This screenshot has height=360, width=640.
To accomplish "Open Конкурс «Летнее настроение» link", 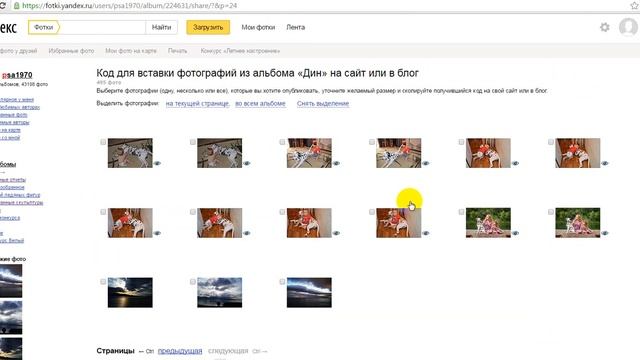I will click(240, 51).
